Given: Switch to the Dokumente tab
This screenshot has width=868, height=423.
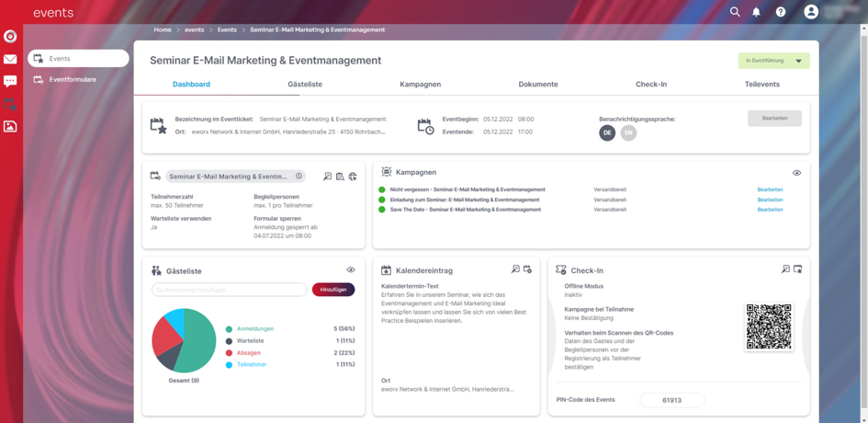Looking at the screenshot, I should pos(538,85).
